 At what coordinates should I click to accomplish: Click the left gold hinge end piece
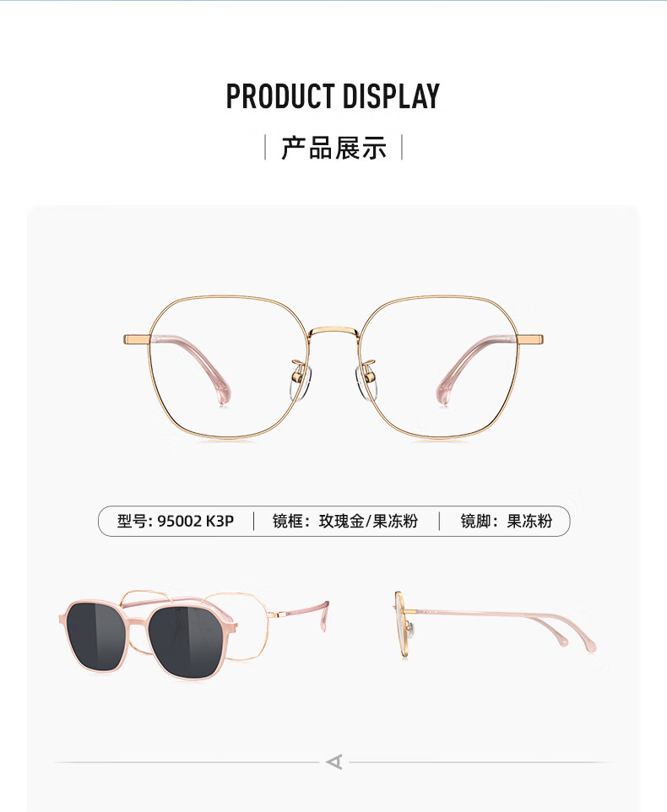pyautogui.click(x=137, y=339)
